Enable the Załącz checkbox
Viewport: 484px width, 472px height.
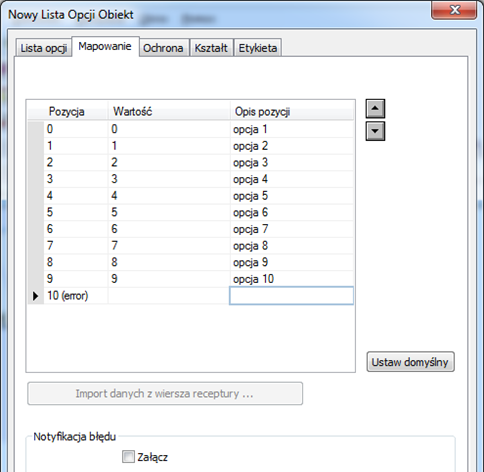128,457
